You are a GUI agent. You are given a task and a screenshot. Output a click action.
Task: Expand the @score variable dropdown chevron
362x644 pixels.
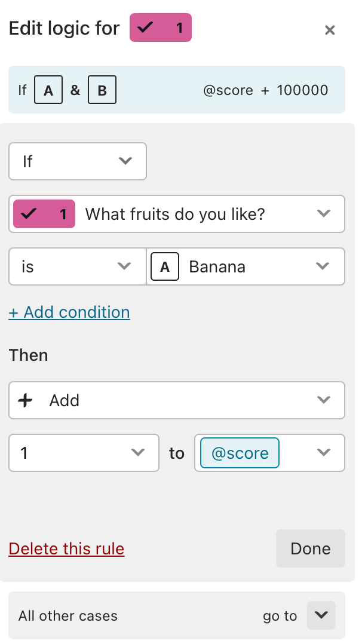pos(324,453)
